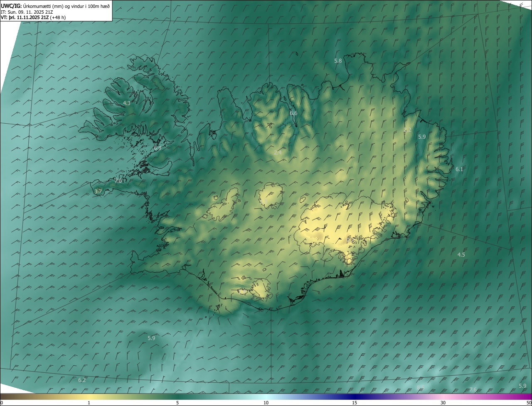Select the 6.2 value over the ocean
The image size is (532, 406).
point(82,380)
